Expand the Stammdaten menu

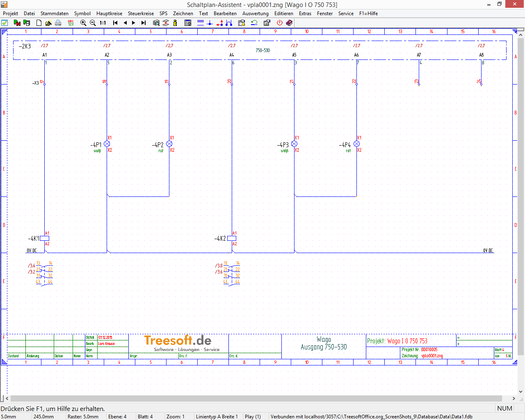(55, 14)
